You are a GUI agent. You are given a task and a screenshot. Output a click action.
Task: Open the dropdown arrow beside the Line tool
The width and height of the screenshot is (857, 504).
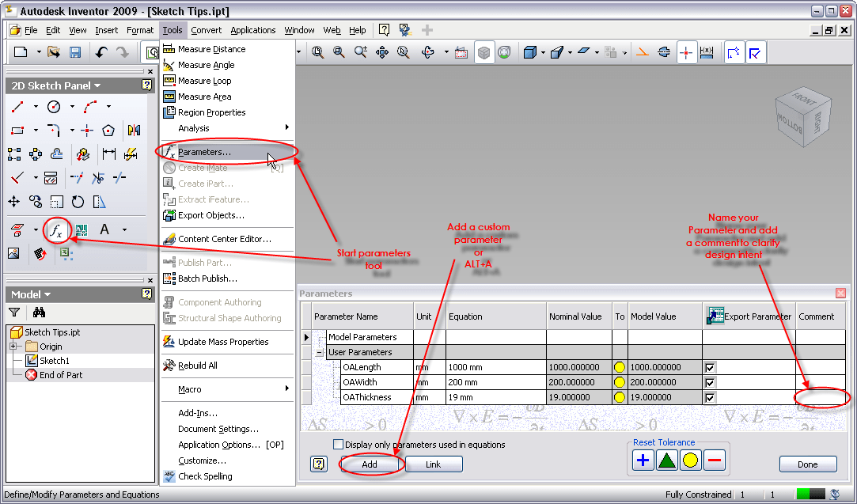[x=36, y=105]
